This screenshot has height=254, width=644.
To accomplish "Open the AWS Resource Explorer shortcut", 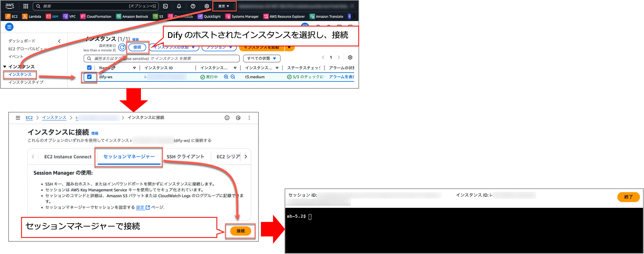I will tap(284, 17).
